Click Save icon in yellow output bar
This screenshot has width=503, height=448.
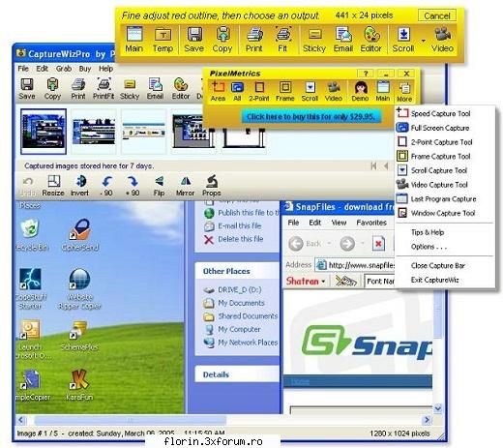coord(194,40)
